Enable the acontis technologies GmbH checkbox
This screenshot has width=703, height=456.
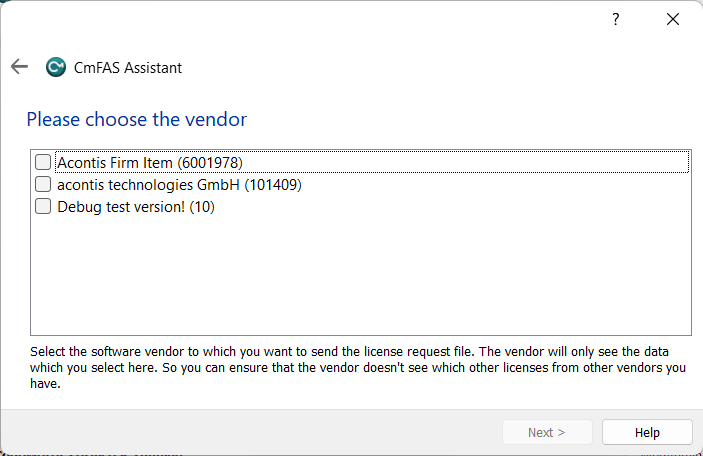(43, 185)
